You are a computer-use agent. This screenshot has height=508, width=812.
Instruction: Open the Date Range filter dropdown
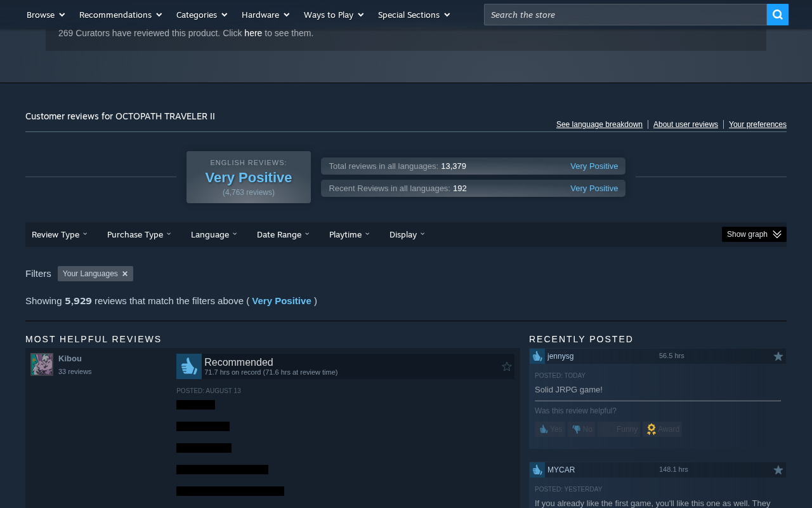tap(283, 234)
